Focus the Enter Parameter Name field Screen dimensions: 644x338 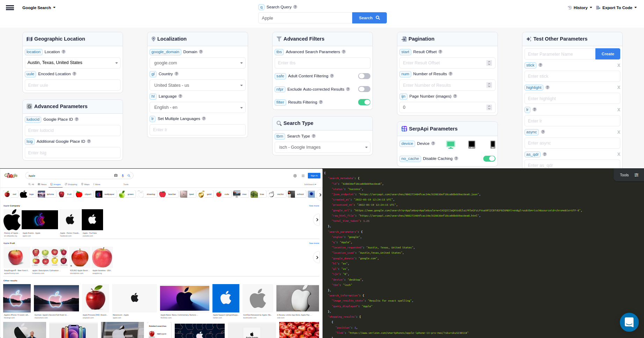560,54
